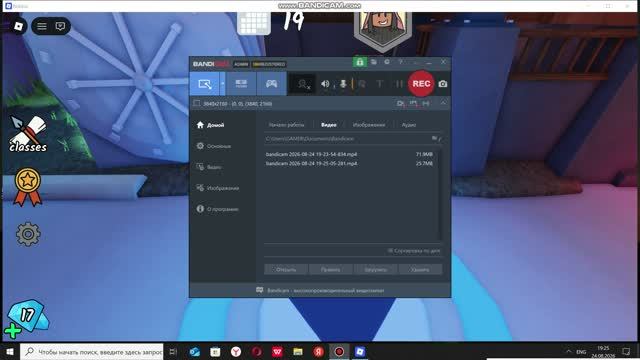Viewport: 640px width, 360px height.
Task: Open the in-game gear settings icon
Action: coord(28,234)
